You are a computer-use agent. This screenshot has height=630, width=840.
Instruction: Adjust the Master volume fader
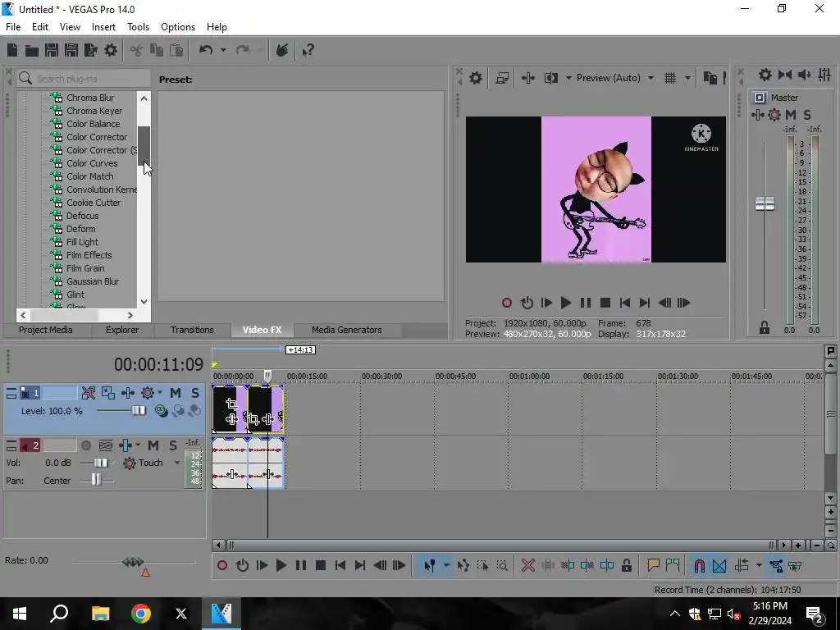[x=765, y=203]
